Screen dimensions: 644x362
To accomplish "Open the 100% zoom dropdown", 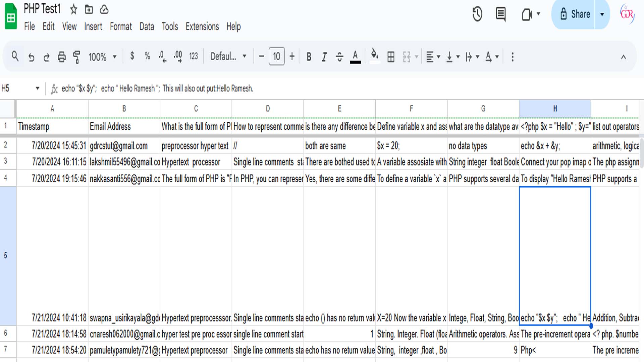I will point(102,57).
